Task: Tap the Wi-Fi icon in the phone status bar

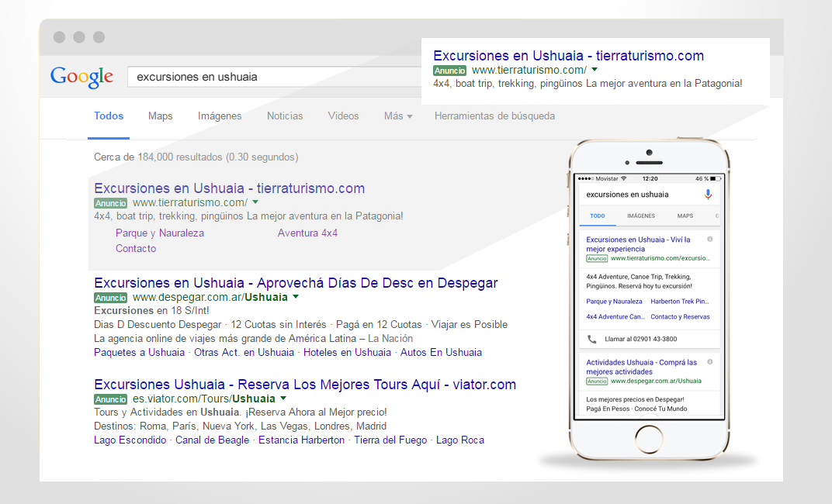Action: click(x=624, y=178)
